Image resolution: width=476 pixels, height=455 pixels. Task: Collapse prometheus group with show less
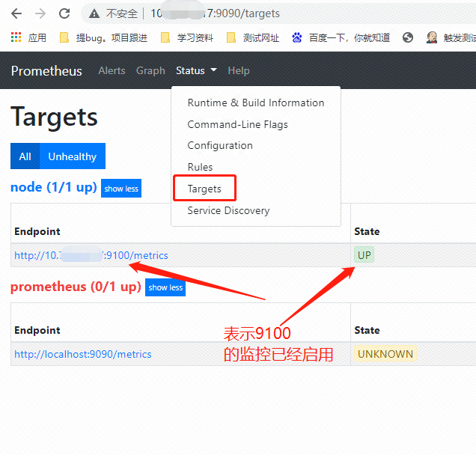165,287
